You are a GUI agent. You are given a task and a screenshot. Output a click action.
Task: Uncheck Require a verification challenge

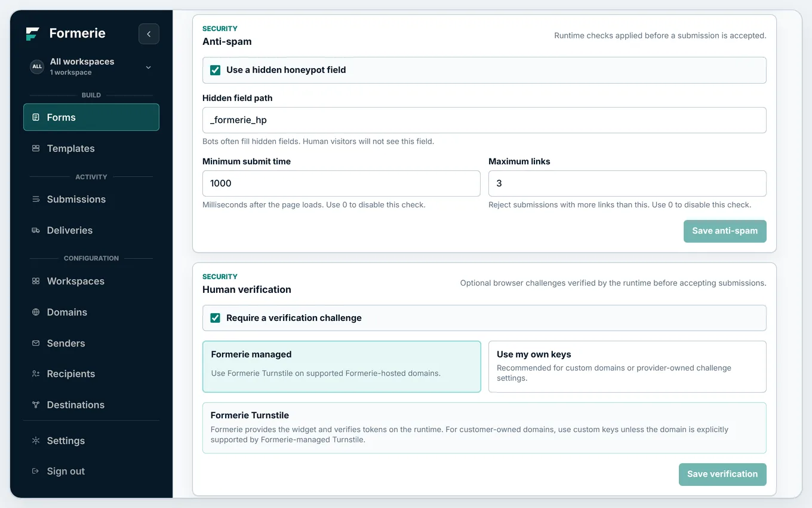point(216,318)
